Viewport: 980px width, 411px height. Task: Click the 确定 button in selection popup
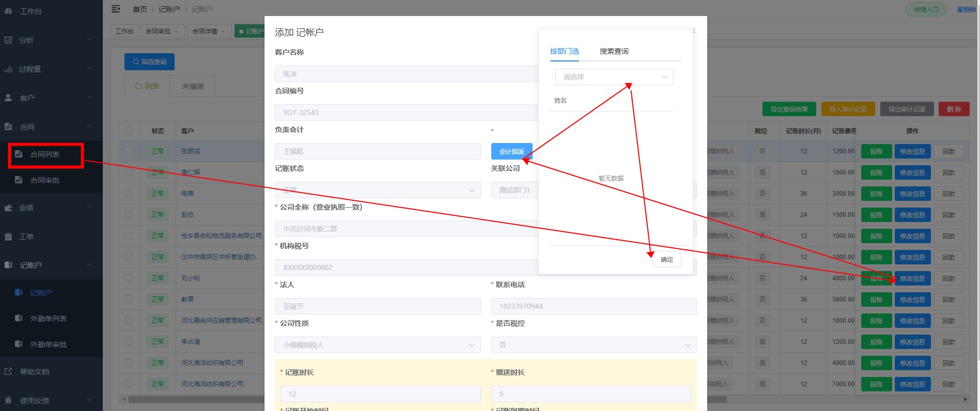(x=667, y=259)
